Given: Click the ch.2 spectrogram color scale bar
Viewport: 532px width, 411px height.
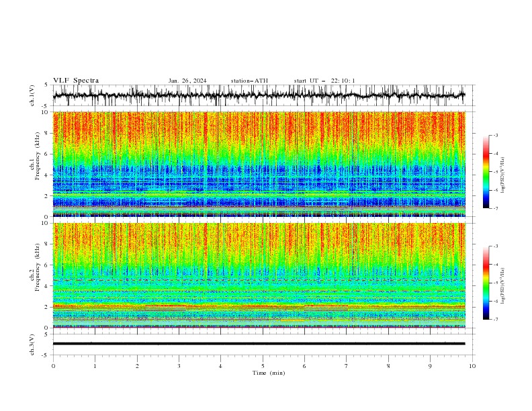Looking at the screenshot, I should point(486,283).
